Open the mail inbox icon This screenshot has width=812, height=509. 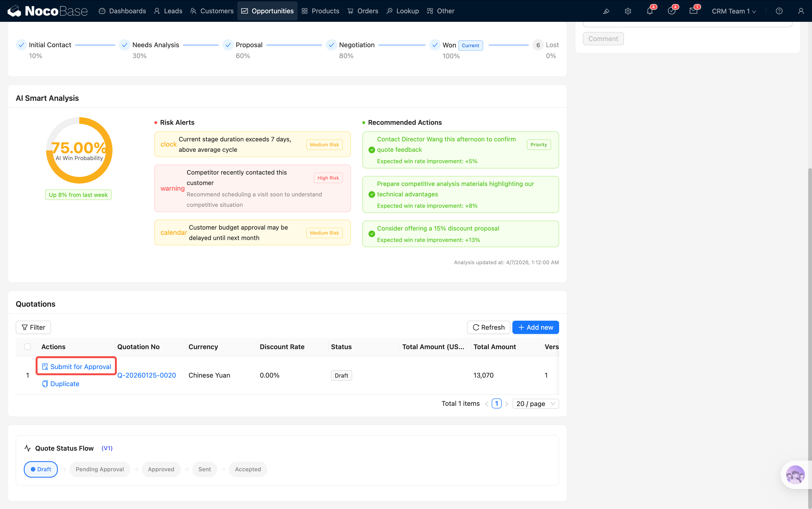click(693, 11)
